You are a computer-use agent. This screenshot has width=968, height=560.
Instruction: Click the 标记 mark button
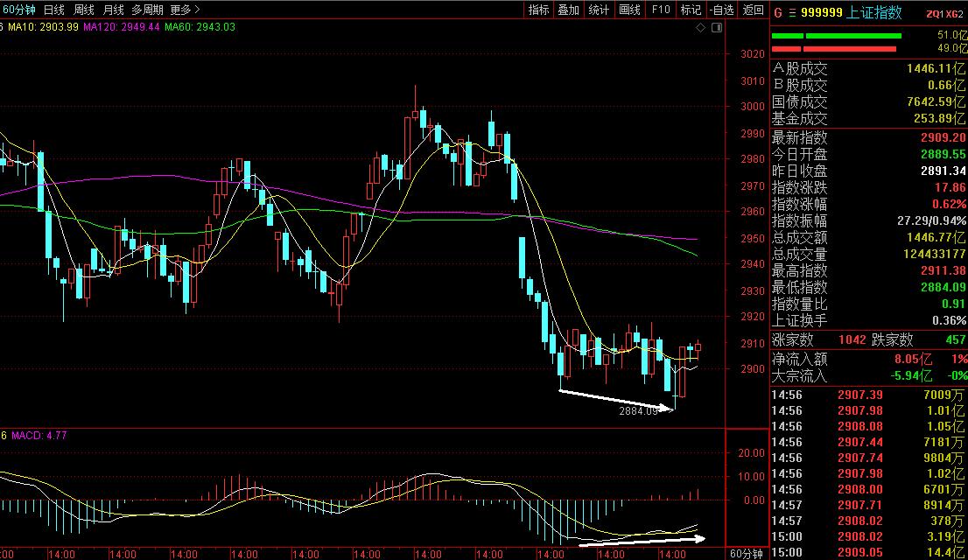691,10
